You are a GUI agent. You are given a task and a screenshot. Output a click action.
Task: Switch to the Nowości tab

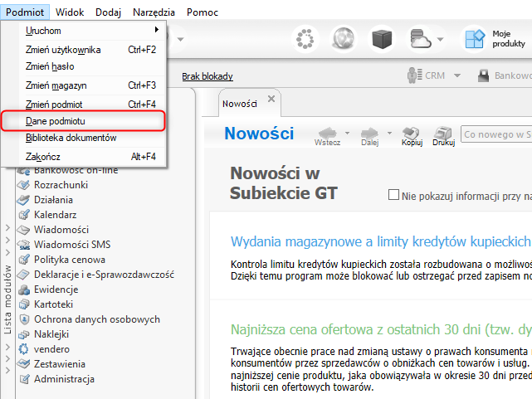pyautogui.click(x=240, y=104)
